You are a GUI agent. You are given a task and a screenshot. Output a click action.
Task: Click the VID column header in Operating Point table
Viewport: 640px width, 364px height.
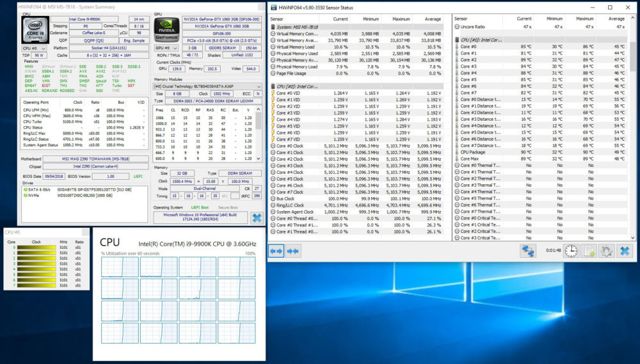[x=141, y=102]
